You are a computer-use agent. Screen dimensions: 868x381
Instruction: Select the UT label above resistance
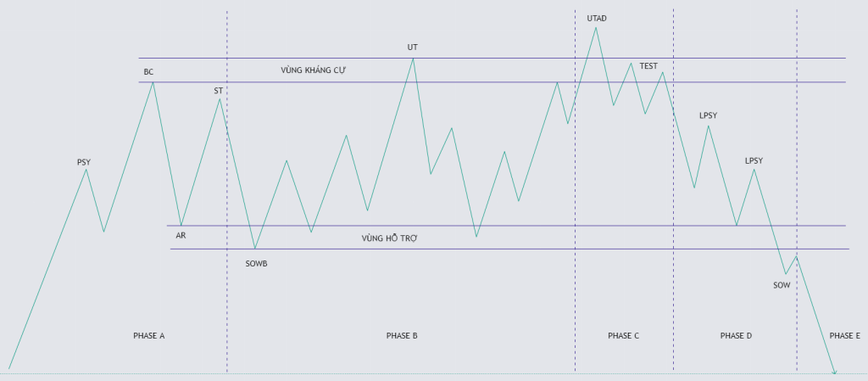point(413,48)
